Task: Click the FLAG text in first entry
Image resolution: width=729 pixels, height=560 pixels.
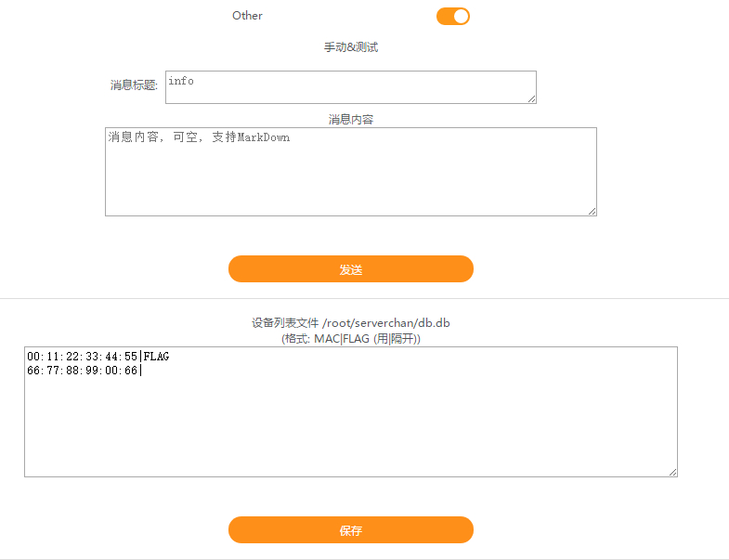Action: [157, 357]
